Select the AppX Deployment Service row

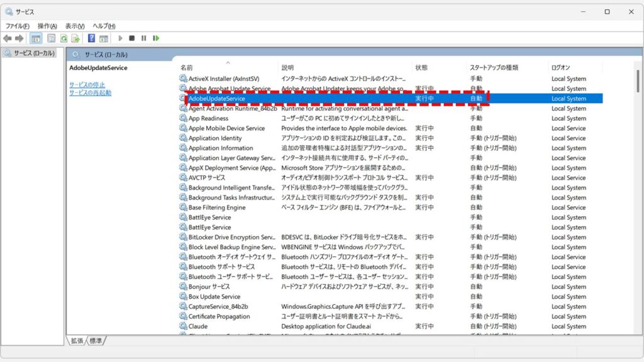391,168
